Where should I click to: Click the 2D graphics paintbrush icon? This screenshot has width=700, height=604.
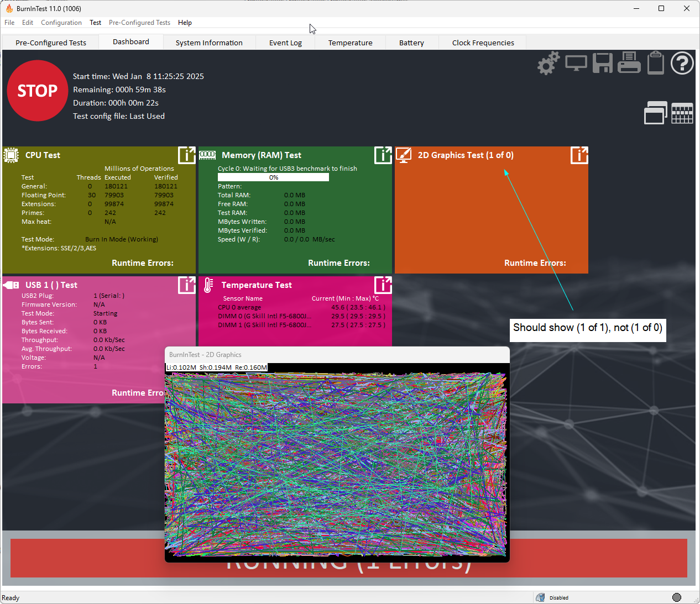(x=404, y=155)
